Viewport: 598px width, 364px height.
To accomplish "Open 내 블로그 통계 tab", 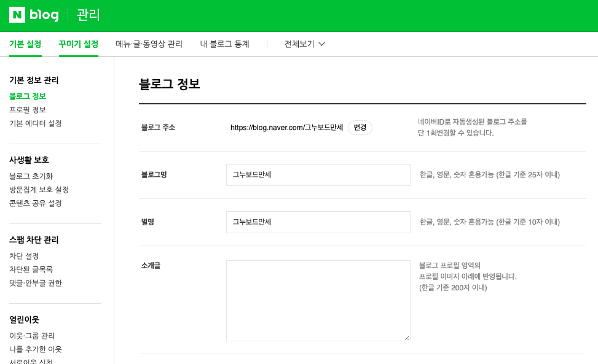I will pyautogui.click(x=224, y=44).
